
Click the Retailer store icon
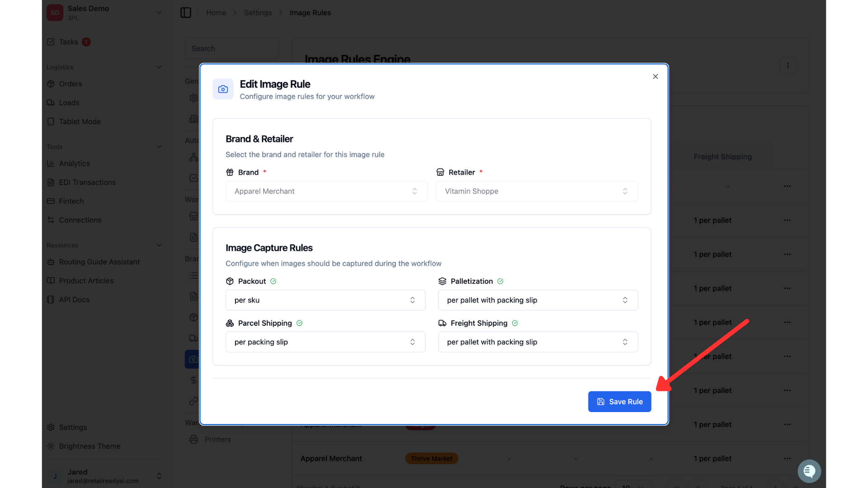[440, 172]
